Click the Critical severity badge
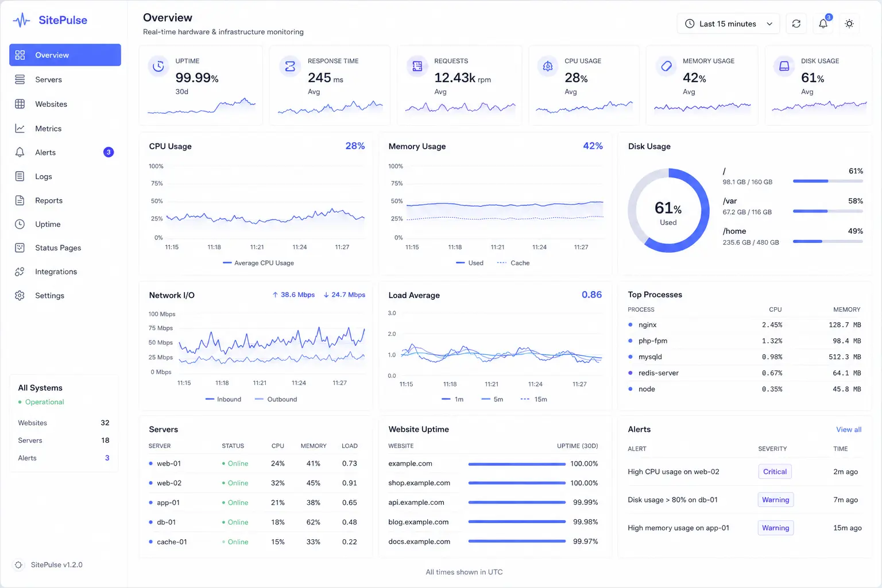Image resolution: width=882 pixels, height=588 pixels. pos(775,471)
